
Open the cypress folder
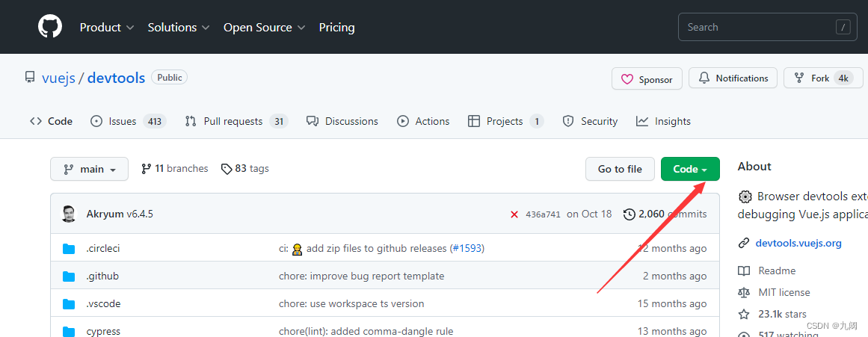[x=103, y=332]
